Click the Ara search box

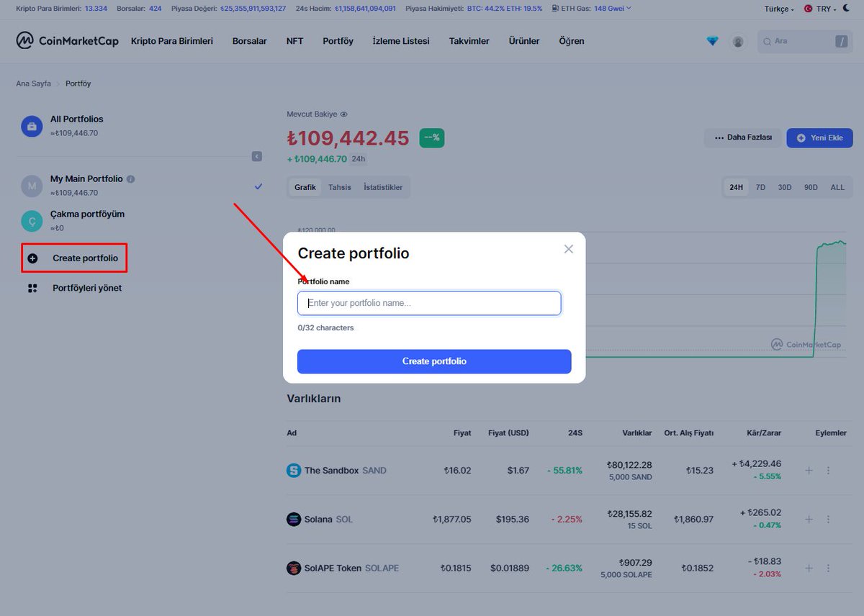[x=805, y=42]
